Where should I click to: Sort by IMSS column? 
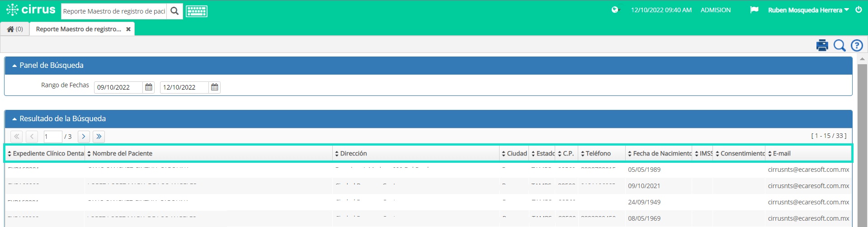click(x=703, y=154)
